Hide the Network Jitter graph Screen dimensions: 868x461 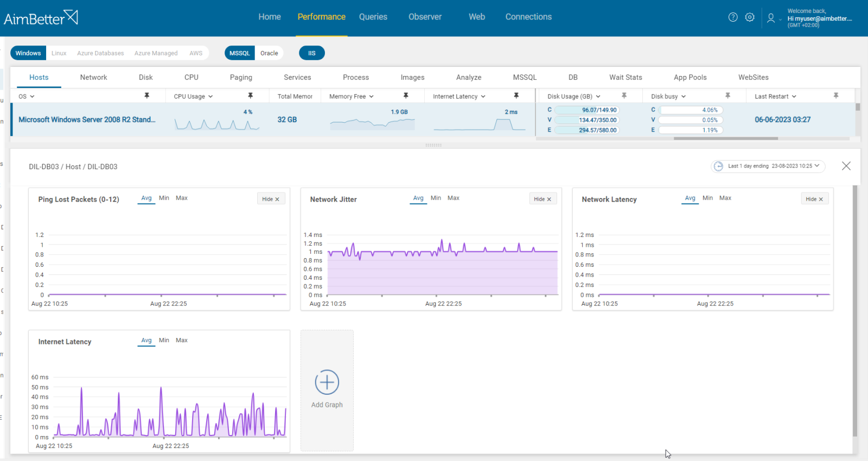point(542,199)
